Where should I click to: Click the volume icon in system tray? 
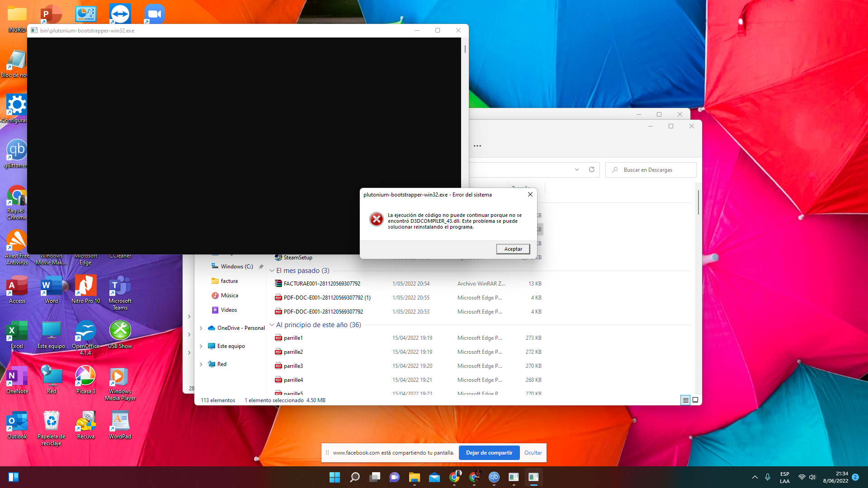pyautogui.click(x=812, y=477)
